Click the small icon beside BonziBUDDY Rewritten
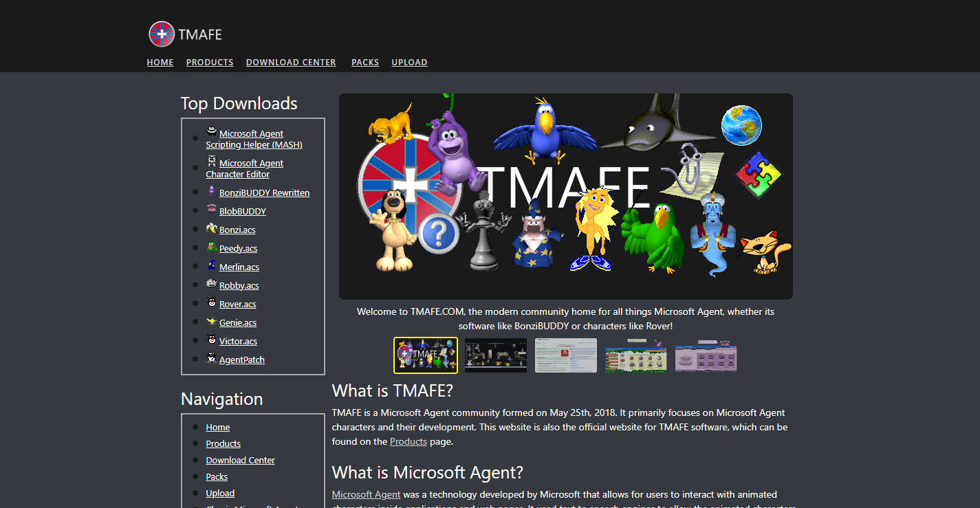 [x=212, y=192]
